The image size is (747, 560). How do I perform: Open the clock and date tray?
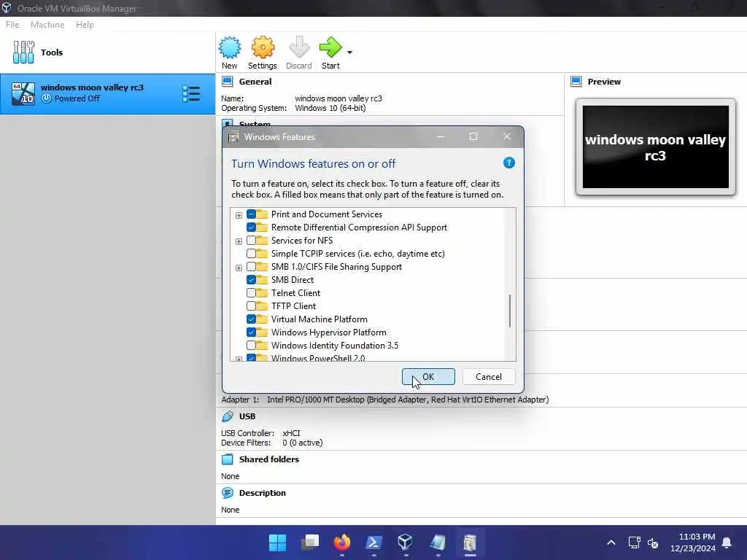(693, 542)
